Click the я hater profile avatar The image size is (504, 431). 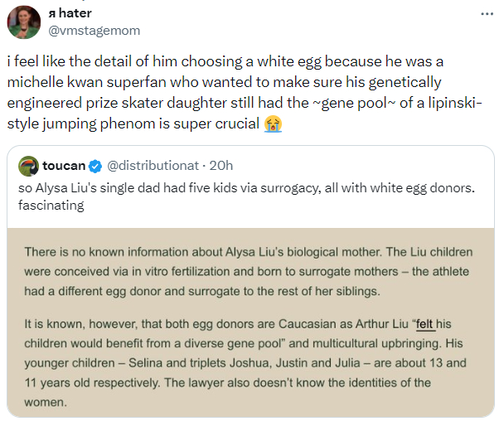click(x=22, y=22)
